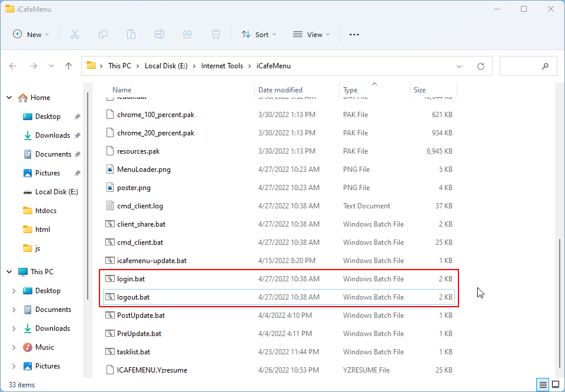This screenshot has height=392, width=565.
Task: Open the See more ellipsis menu
Action: (354, 35)
